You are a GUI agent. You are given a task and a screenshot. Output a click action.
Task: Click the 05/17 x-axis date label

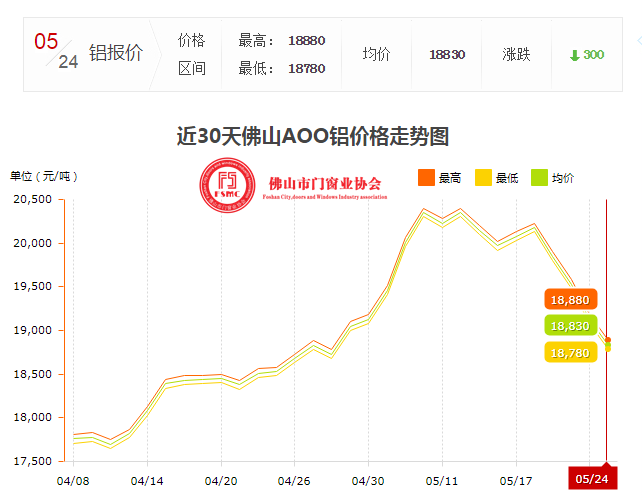[516, 481]
